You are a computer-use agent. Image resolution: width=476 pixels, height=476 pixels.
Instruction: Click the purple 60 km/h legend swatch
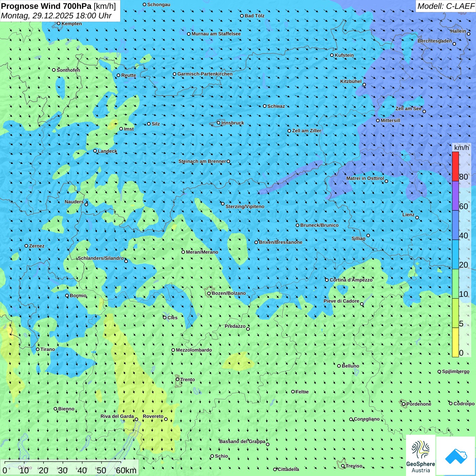[x=455, y=196]
